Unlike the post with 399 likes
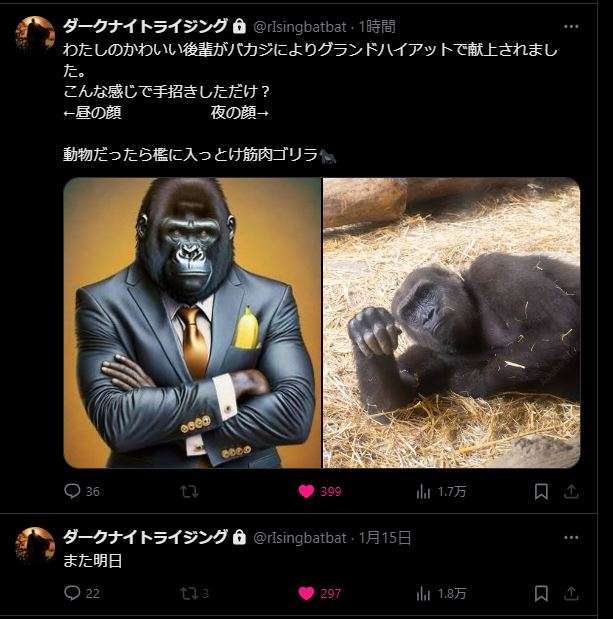Viewport: 613px width, 619px height. click(307, 491)
